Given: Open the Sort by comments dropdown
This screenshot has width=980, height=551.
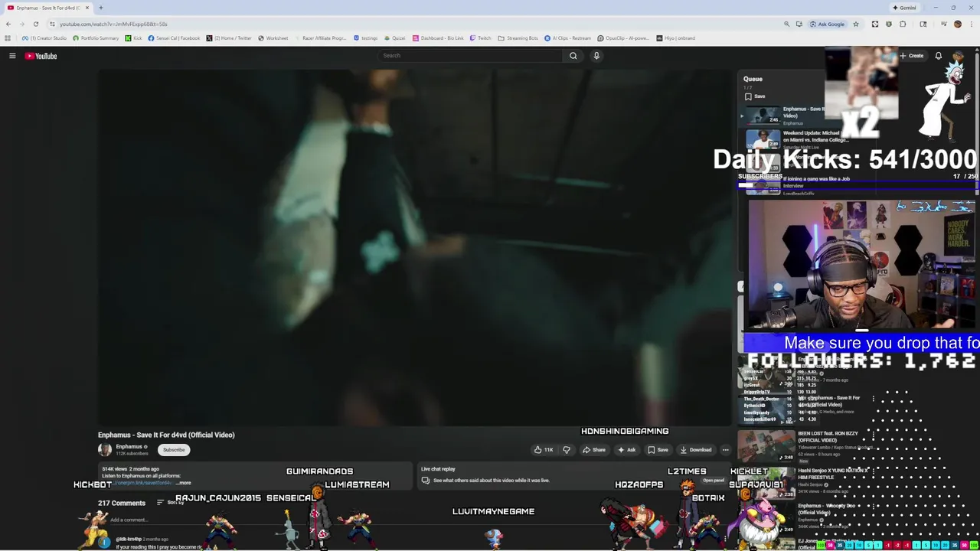Looking at the screenshot, I should click(170, 503).
